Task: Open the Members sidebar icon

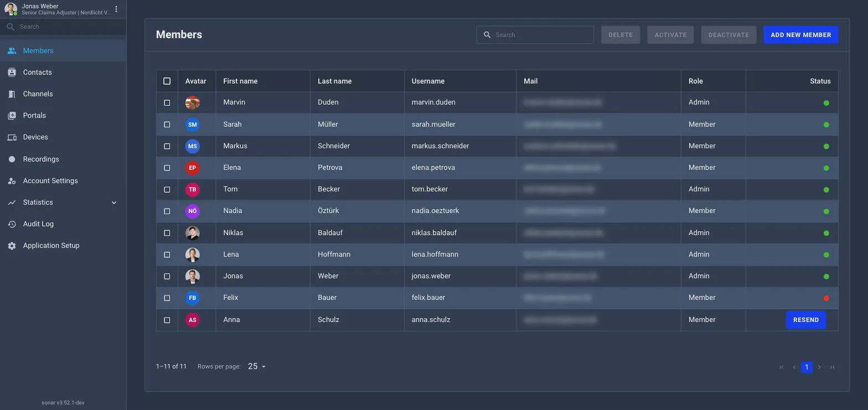Action: (x=12, y=51)
